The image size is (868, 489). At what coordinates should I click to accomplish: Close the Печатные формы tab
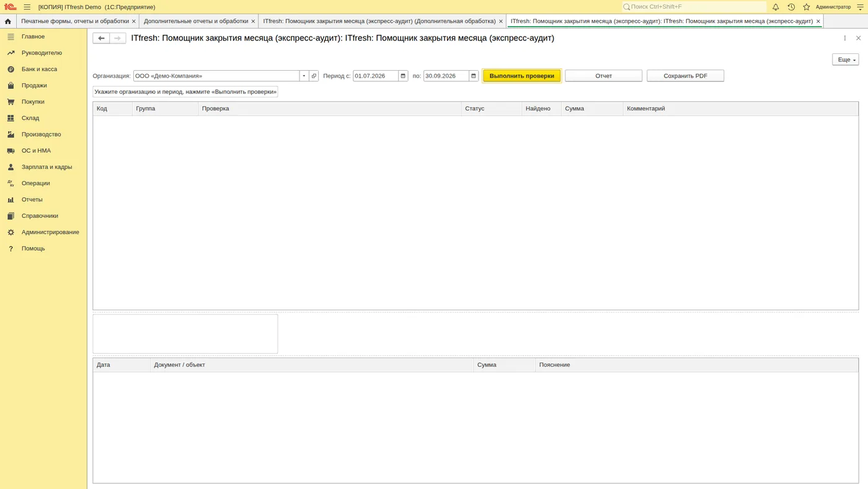[133, 21]
